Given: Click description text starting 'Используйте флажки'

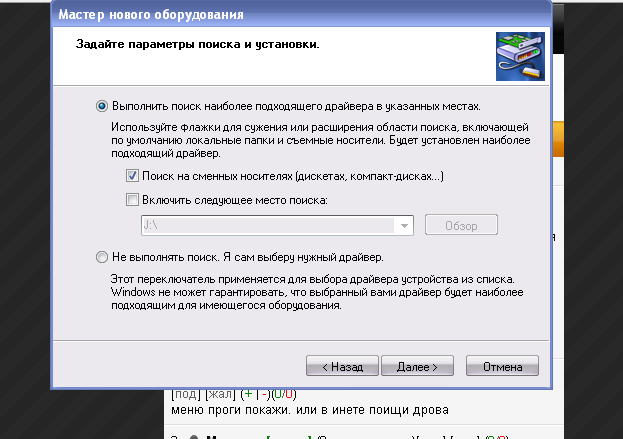Looking at the screenshot, I should pos(321,140).
